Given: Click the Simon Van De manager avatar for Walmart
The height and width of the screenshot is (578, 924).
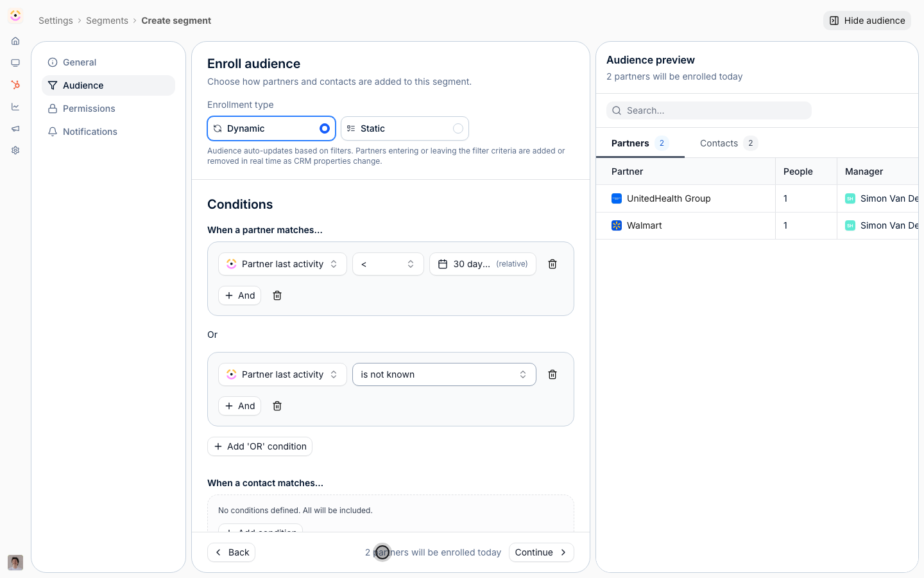Looking at the screenshot, I should click(x=850, y=225).
